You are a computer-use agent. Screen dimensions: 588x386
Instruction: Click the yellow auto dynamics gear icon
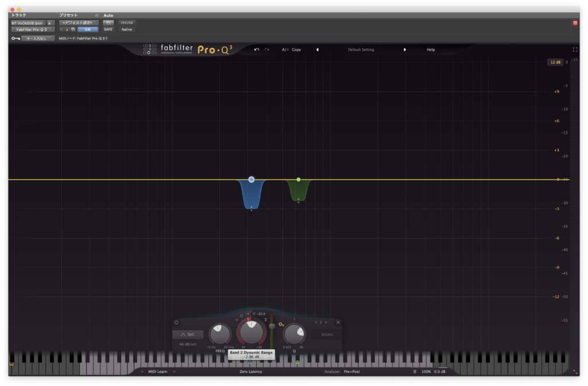point(281,324)
